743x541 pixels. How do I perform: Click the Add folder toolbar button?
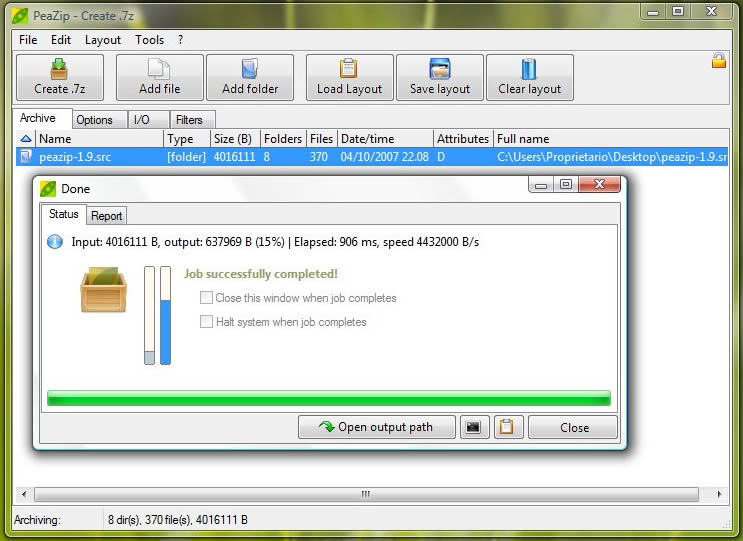(250, 77)
